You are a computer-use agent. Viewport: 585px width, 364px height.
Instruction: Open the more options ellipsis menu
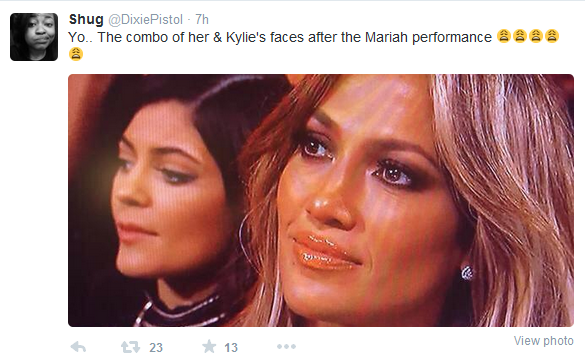[x=287, y=346]
